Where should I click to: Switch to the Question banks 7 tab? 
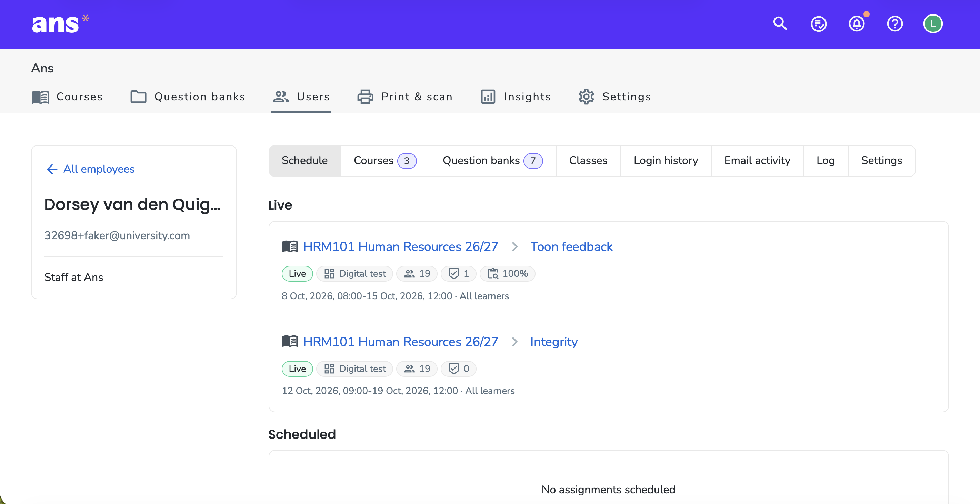point(493,161)
